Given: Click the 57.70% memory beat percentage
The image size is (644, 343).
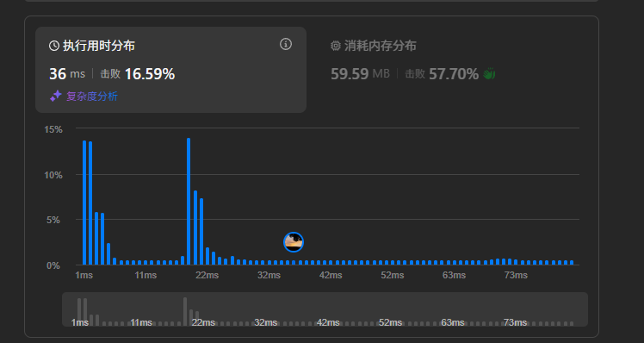Looking at the screenshot, I should tap(454, 74).
